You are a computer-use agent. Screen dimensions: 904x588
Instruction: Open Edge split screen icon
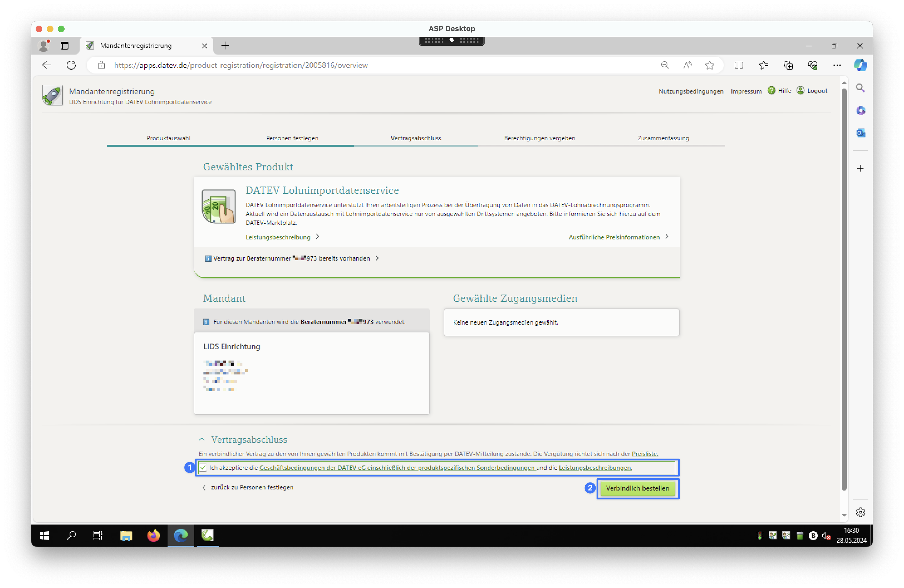coord(739,65)
